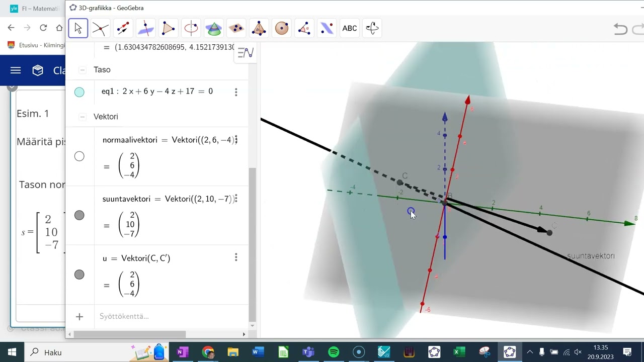Select the suuntavektori definition text

[x=168, y=199]
